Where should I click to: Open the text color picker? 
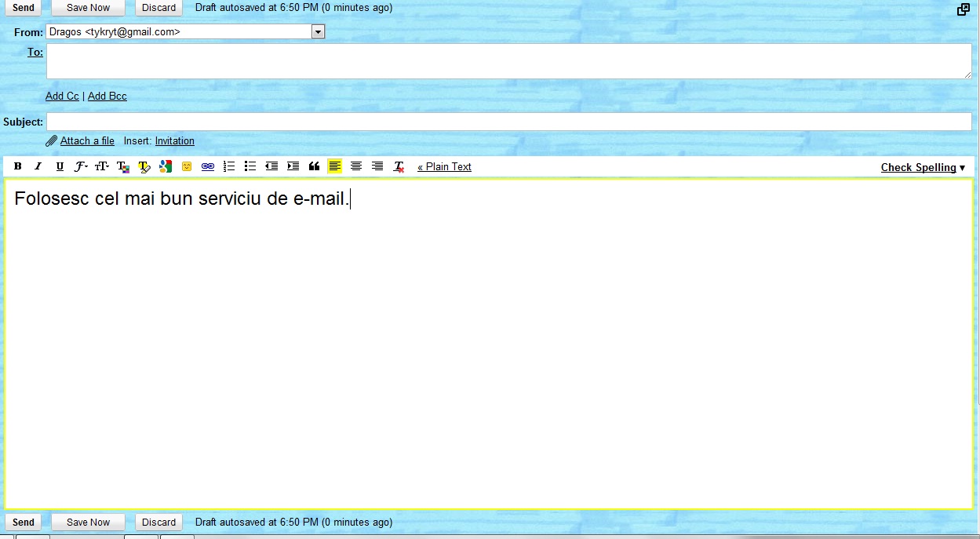(x=123, y=166)
